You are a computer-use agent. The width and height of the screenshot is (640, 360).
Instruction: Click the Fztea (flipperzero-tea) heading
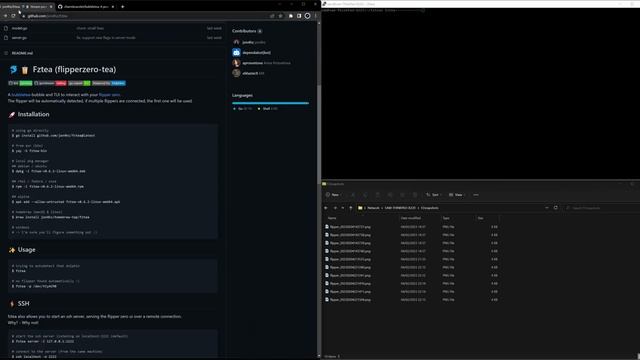point(74,69)
